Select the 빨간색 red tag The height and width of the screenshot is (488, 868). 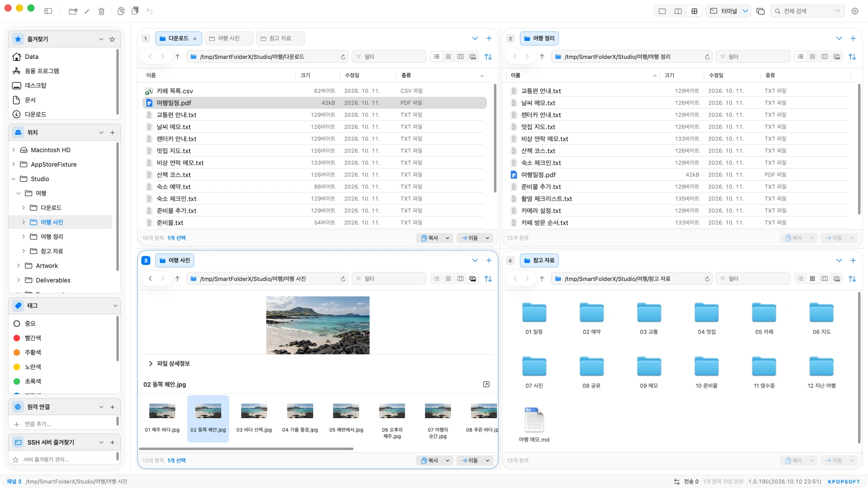33,338
